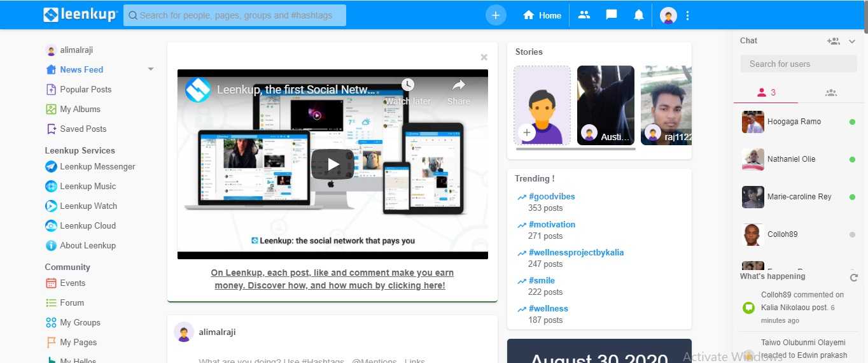Open notifications bell icon
The width and height of the screenshot is (868, 363).
tap(639, 15)
